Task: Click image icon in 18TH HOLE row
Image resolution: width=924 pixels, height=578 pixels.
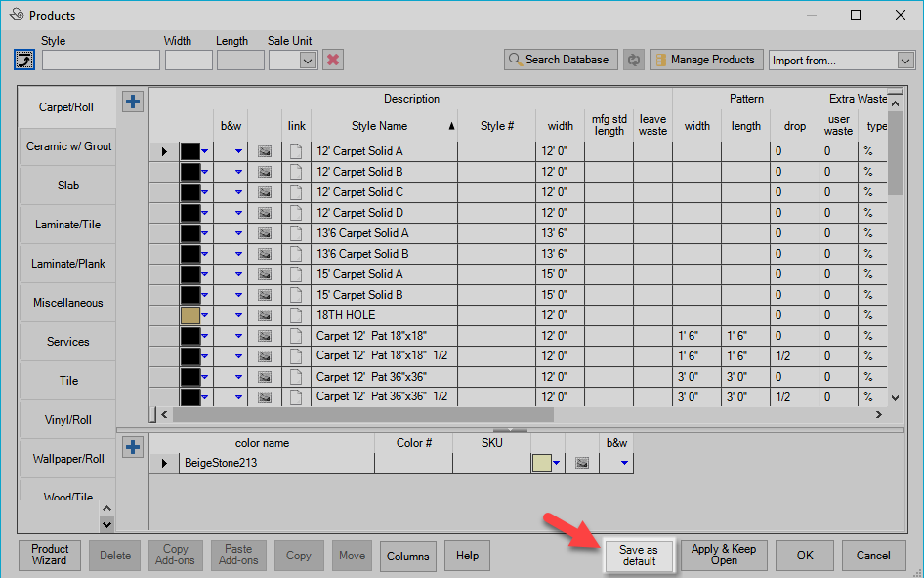Action: tap(265, 315)
